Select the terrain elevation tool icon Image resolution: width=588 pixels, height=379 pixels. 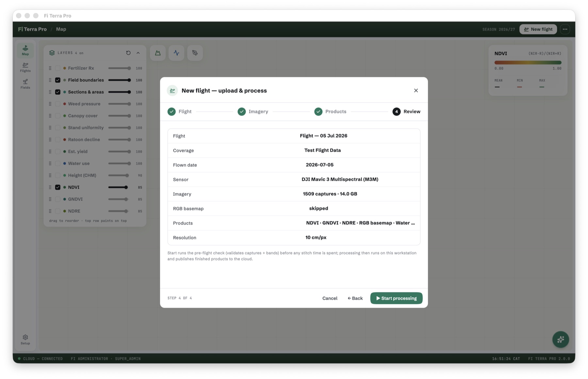tap(158, 53)
